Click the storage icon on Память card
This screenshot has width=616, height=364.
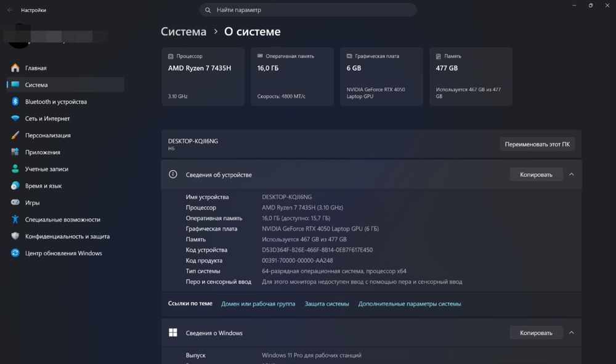click(439, 56)
